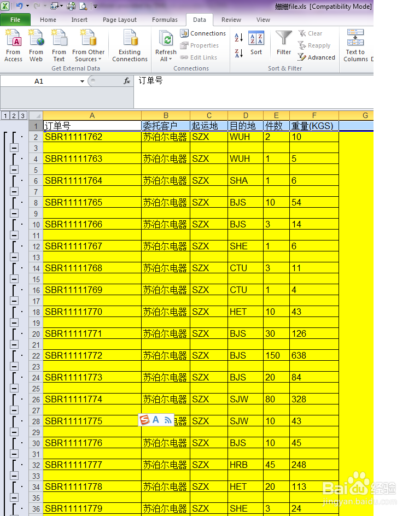Show outline level 2

click(x=14, y=115)
